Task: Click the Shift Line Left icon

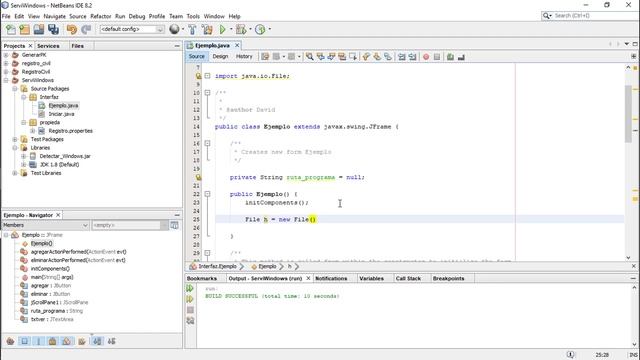Action: (x=402, y=57)
